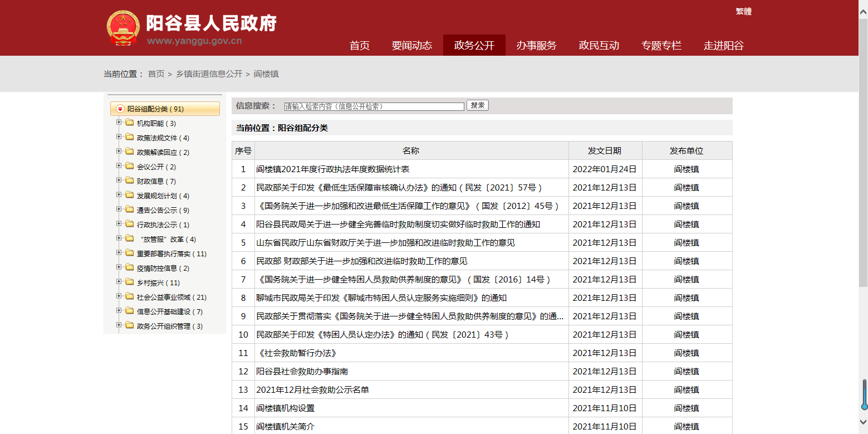The width and height of the screenshot is (868, 434).
Task: Click 乡镇街道信息公开 breadcrumb link
Action: coord(209,74)
